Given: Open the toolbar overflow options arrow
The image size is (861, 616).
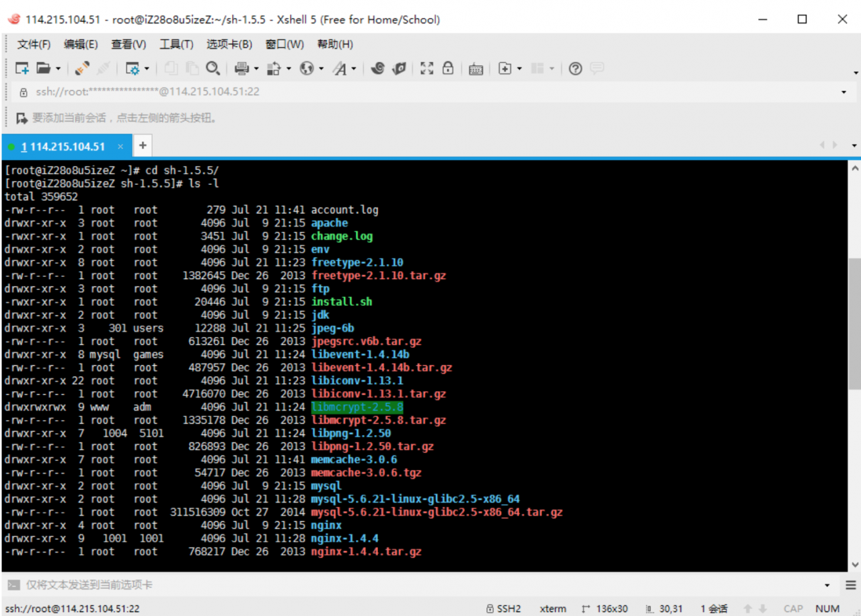Looking at the screenshot, I should click(856, 73).
